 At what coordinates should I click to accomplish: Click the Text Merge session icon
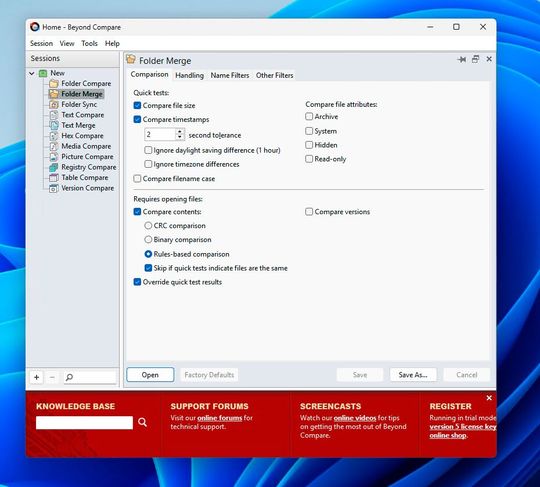click(53, 125)
